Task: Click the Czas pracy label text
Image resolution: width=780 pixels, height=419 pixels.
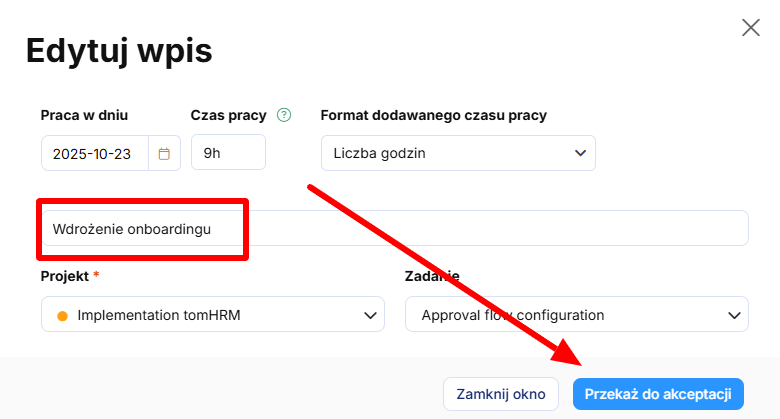Action: 229,115
